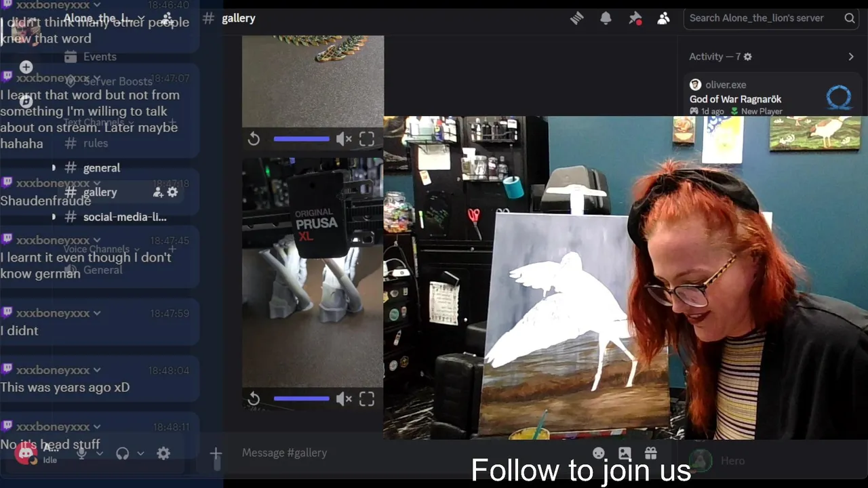Open notification settings bell icon
The image size is (868, 488).
pos(606,18)
